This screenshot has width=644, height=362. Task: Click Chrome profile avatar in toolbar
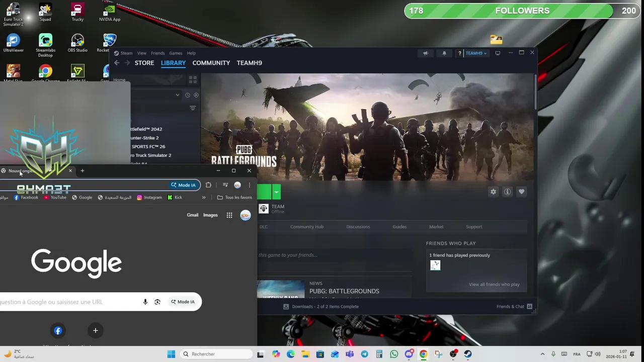(237, 185)
